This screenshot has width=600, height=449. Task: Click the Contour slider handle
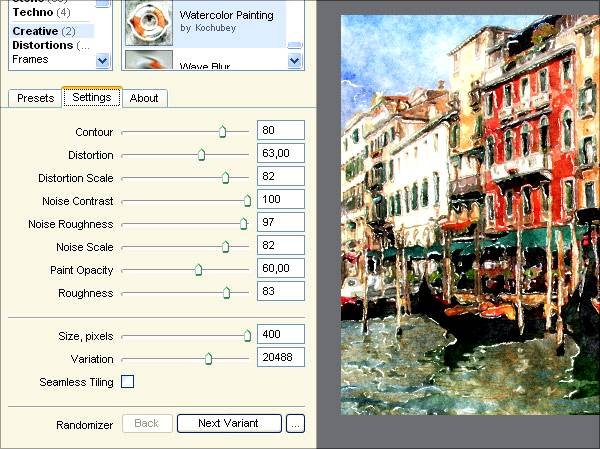click(222, 132)
